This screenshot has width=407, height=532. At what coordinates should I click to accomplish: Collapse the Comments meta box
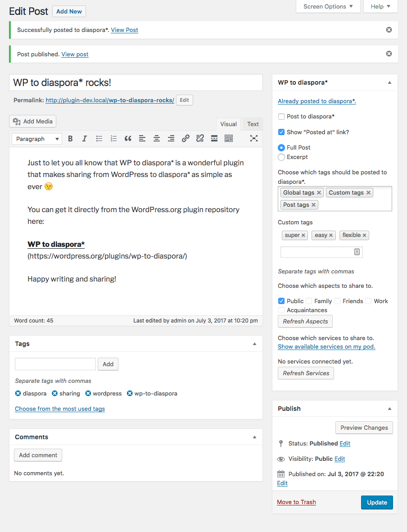(255, 437)
